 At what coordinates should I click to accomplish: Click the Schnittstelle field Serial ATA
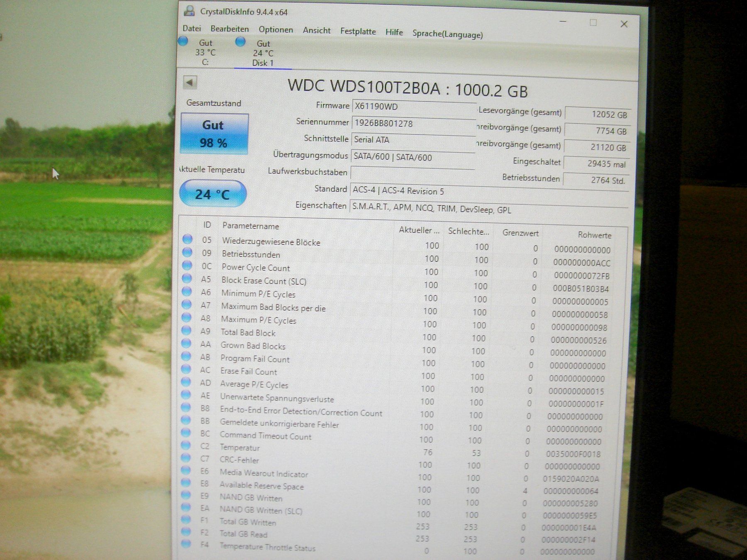click(413, 140)
